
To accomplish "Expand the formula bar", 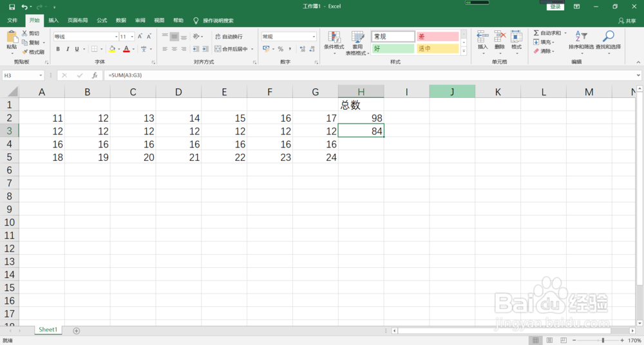I will coord(638,75).
